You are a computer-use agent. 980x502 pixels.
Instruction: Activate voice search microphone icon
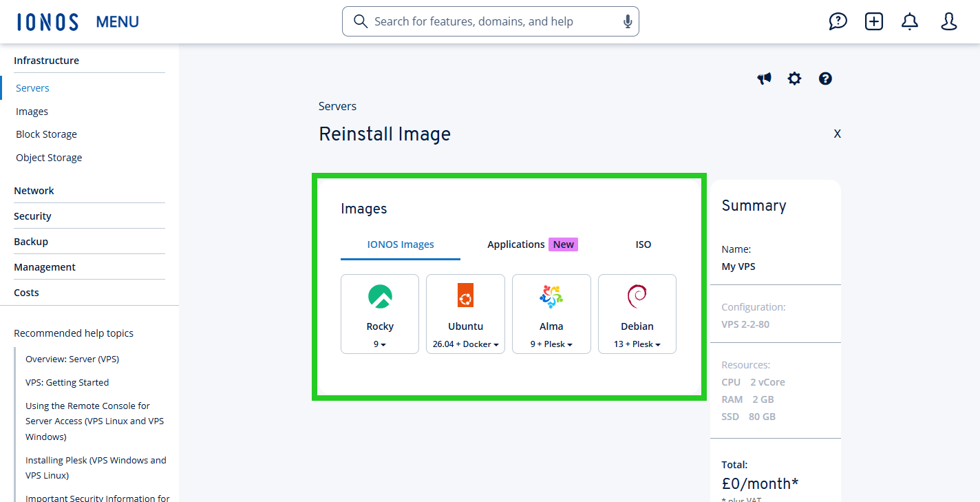(x=628, y=21)
